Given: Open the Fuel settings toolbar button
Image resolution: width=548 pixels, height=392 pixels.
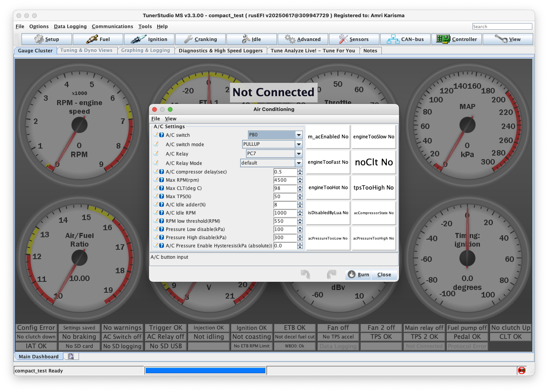Looking at the screenshot, I should [x=98, y=39].
